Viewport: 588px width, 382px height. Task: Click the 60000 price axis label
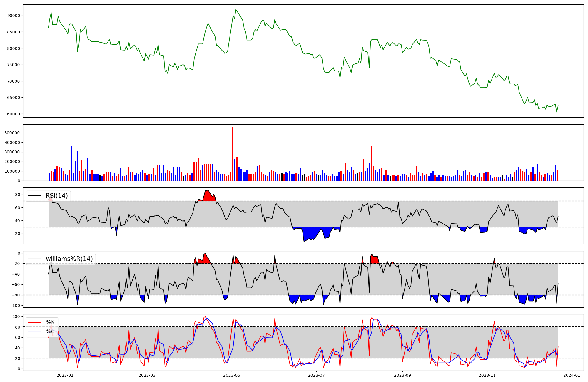(14, 114)
